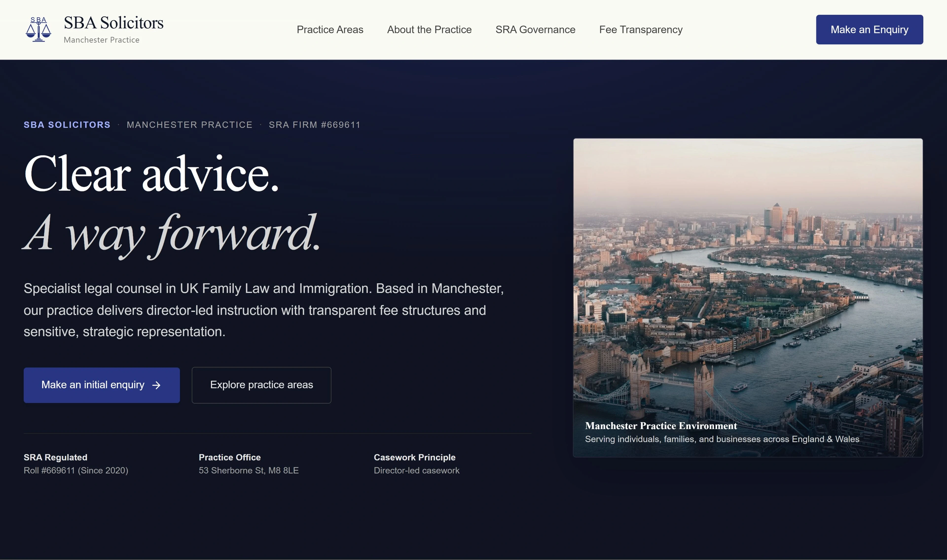
Task: Click the arrow icon in initial enquiry button
Action: 156,385
